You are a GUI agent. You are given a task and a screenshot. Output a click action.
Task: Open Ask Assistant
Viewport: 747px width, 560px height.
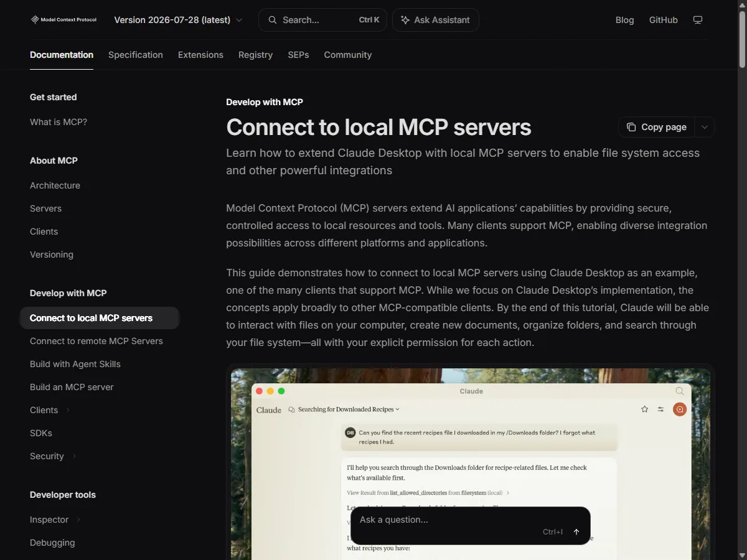coord(435,20)
